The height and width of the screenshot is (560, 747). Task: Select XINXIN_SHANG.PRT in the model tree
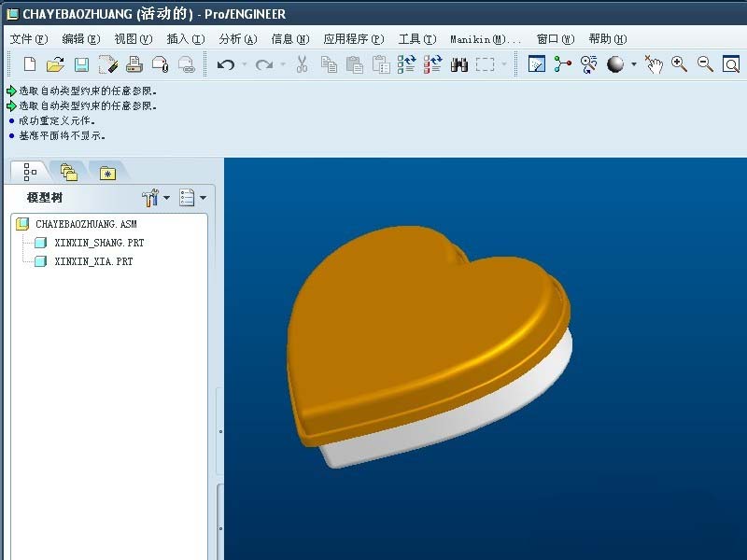click(x=99, y=243)
